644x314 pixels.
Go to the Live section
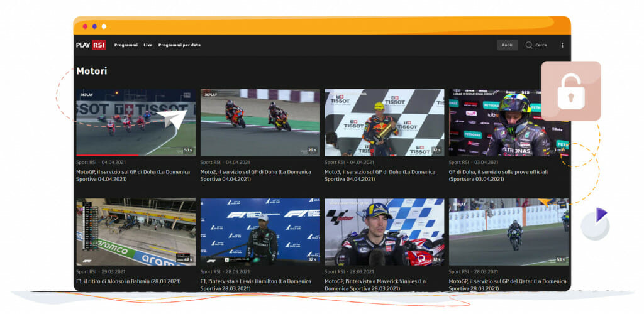[148, 45]
